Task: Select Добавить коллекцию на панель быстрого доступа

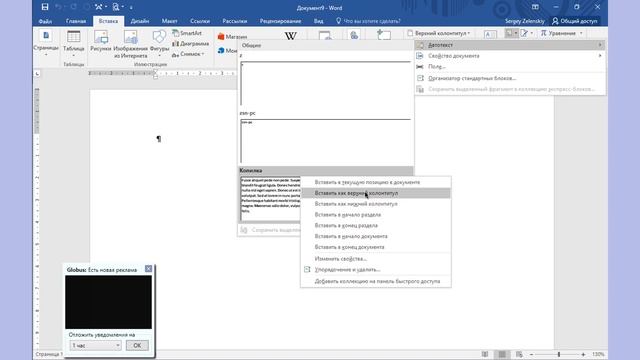Action: point(376,281)
